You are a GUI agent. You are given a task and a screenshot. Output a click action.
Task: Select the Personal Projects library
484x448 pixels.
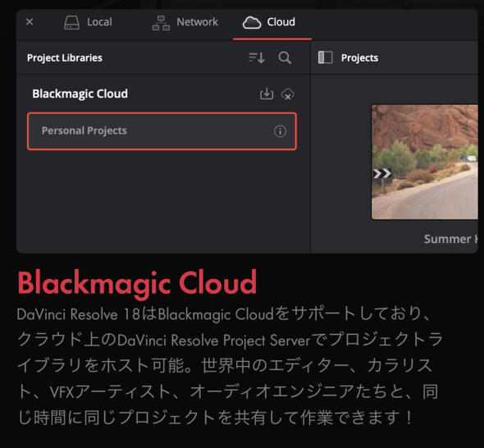pos(162,131)
